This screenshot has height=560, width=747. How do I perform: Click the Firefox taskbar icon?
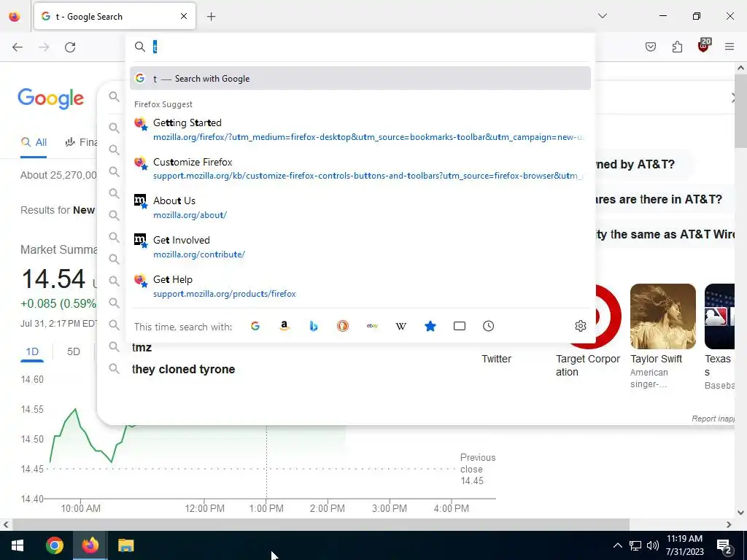click(x=90, y=545)
